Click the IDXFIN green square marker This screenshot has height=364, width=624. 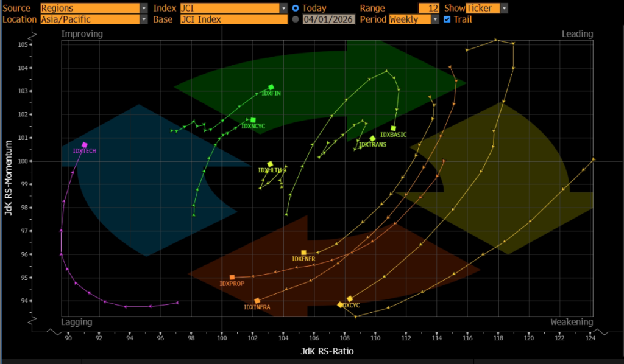[271, 87]
